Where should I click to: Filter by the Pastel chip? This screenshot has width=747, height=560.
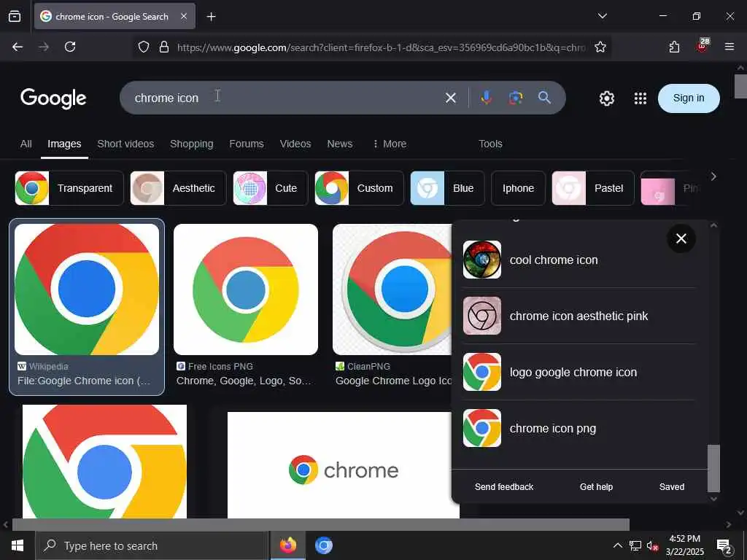click(593, 188)
